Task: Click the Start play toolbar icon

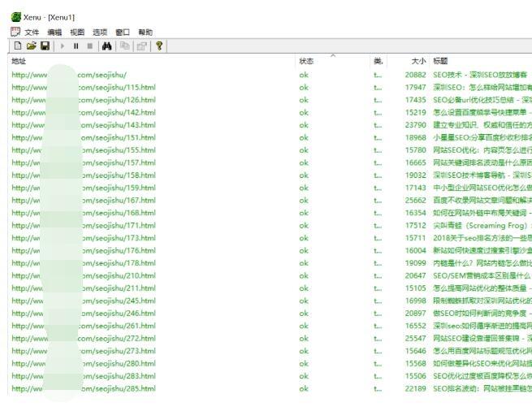Action: [x=62, y=45]
